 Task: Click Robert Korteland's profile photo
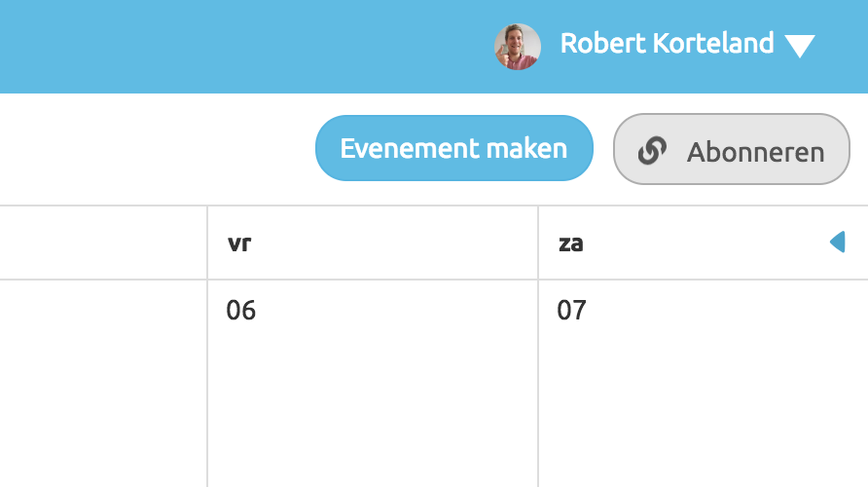tap(517, 47)
